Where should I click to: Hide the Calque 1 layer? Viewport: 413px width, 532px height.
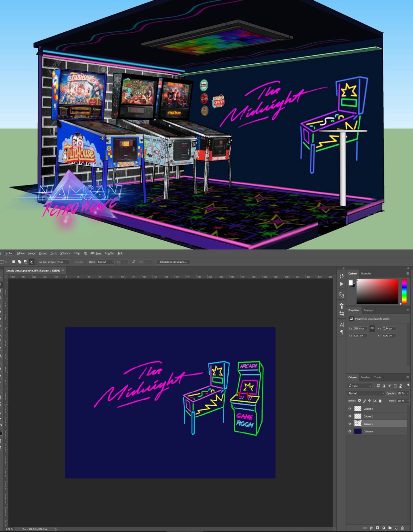pos(350,424)
